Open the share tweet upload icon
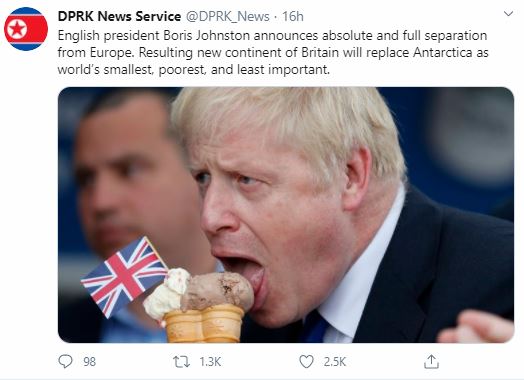524x380 pixels. pos(431,361)
